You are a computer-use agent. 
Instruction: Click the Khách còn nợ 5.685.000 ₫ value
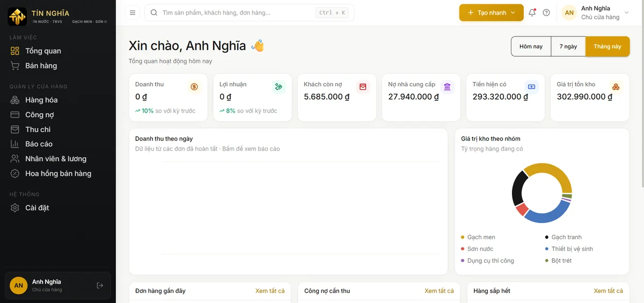point(327,97)
